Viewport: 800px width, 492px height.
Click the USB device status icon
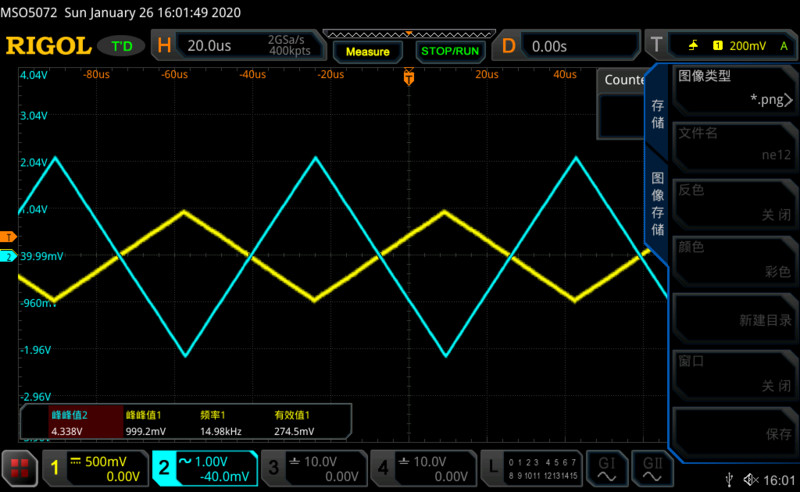click(x=735, y=481)
